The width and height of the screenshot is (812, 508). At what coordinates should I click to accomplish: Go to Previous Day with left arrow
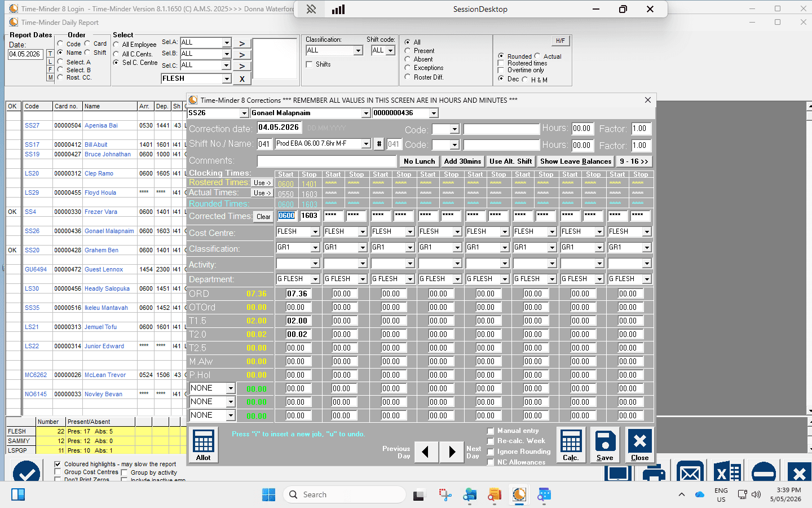pyautogui.click(x=426, y=452)
